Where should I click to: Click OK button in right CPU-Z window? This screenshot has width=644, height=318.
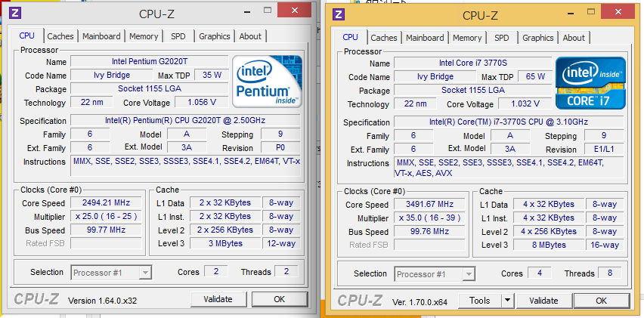pos(601,301)
